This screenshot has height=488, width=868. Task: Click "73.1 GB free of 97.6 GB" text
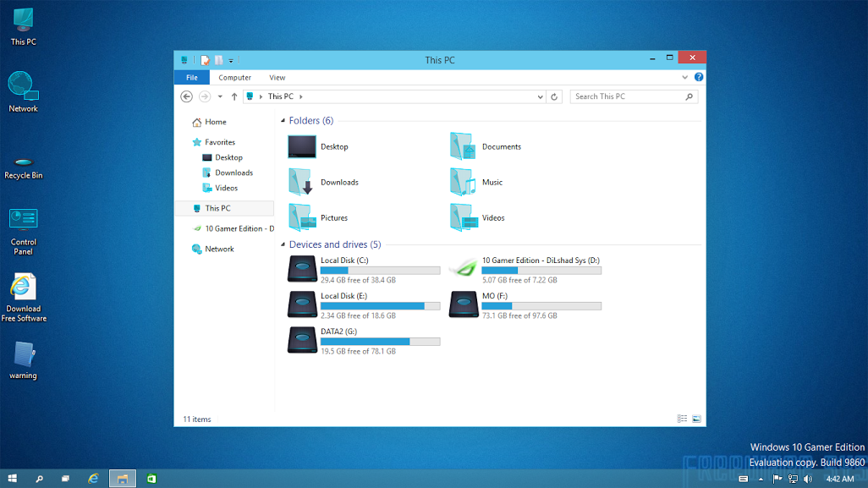coord(519,315)
